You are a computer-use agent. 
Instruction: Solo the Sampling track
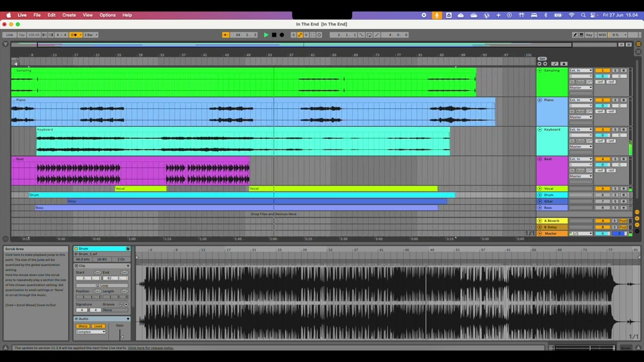click(x=615, y=70)
